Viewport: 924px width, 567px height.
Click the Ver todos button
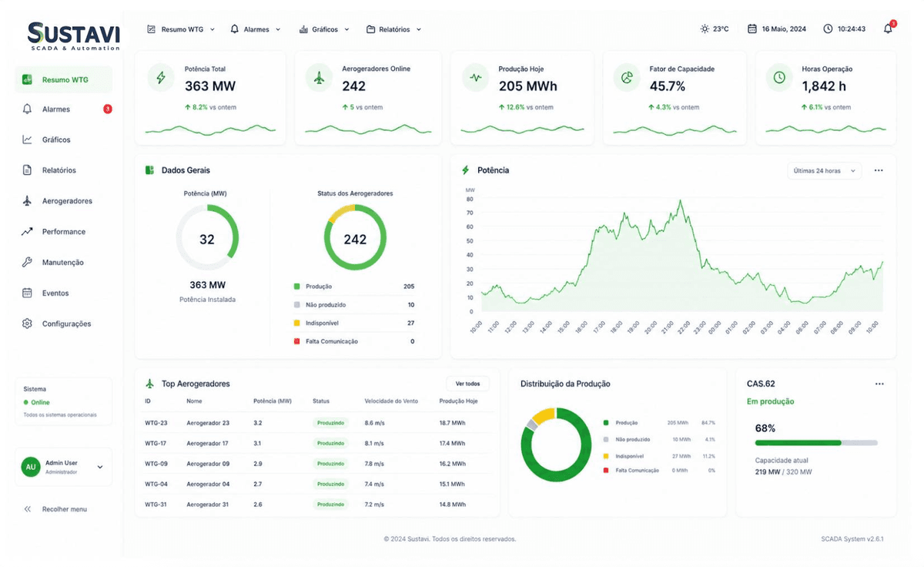pos(467,384)
